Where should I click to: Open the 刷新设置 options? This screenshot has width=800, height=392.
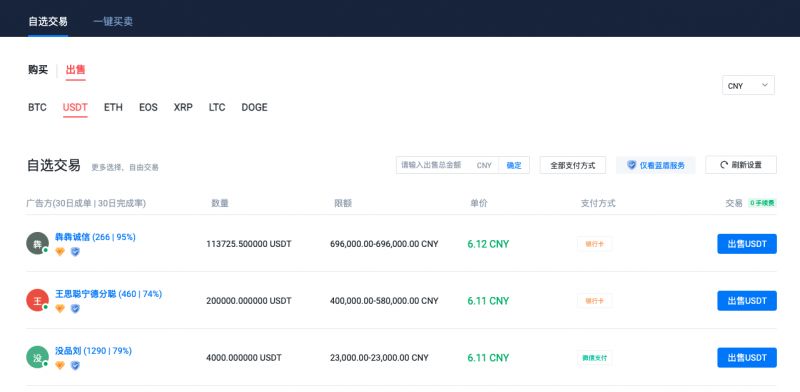click(x=741, y=165)
